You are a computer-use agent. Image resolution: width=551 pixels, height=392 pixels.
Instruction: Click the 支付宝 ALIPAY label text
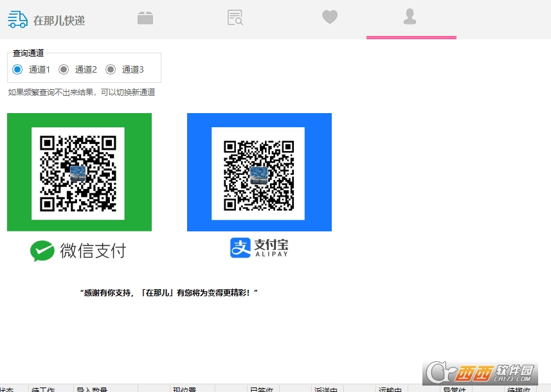tap(271, 248)
